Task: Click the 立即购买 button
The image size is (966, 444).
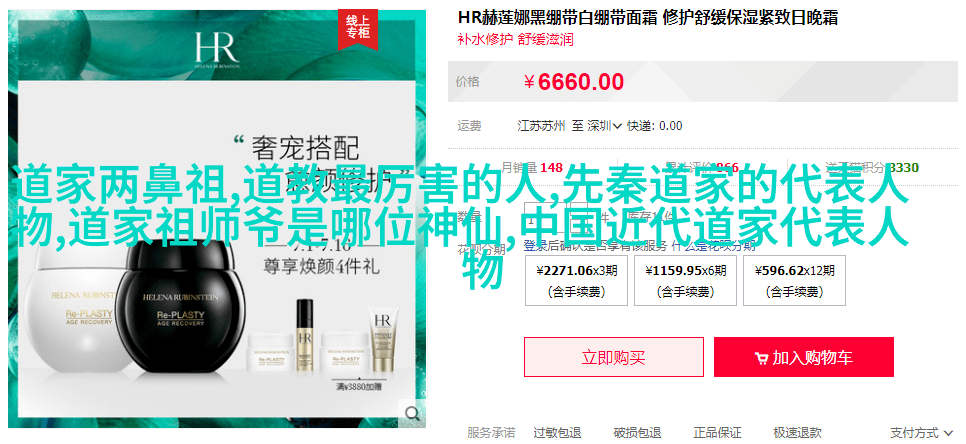Action: pos(614,357)
